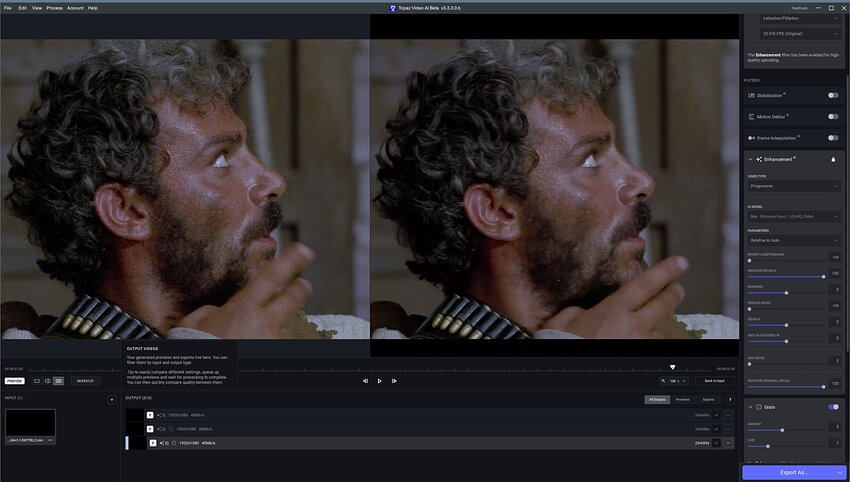The image size is (850, 482).
Task: Step to the next frame
Action: click(394, 381)
